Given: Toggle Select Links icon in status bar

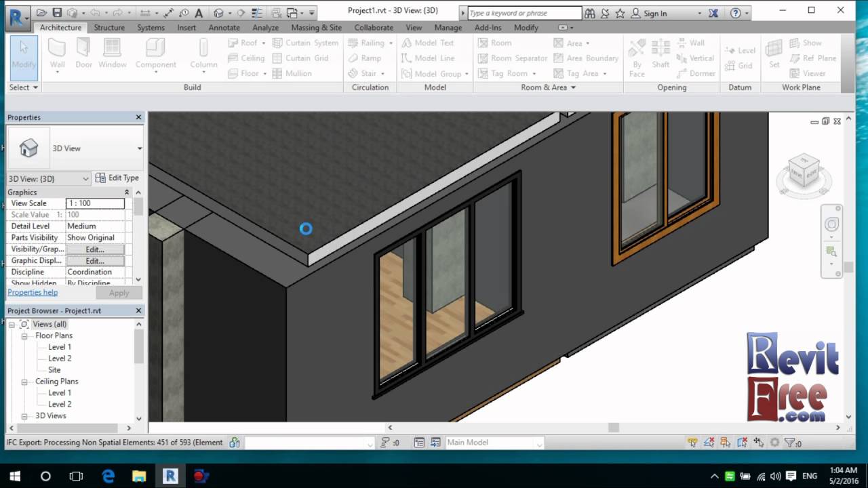Looking at the screenshot, I should pyautogui.click(x=692, y=443).
